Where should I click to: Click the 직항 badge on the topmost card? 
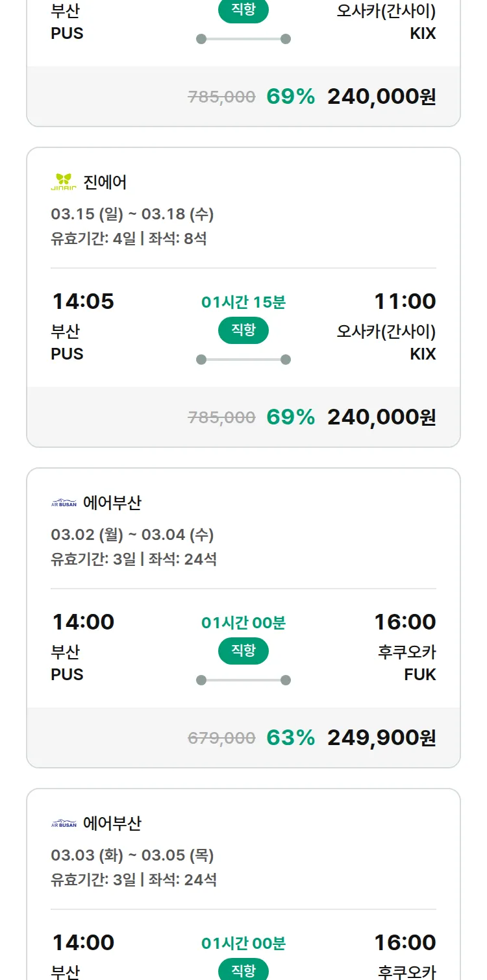(x=243, y=11)
